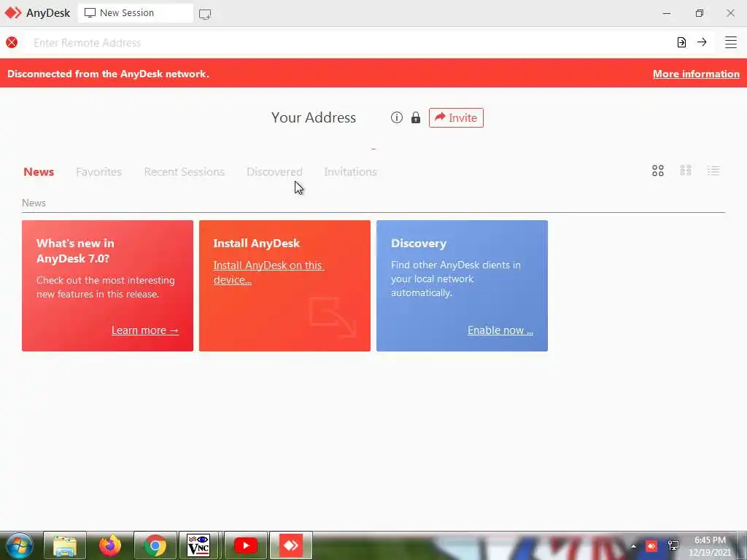Switch to small tiles view

686,171
